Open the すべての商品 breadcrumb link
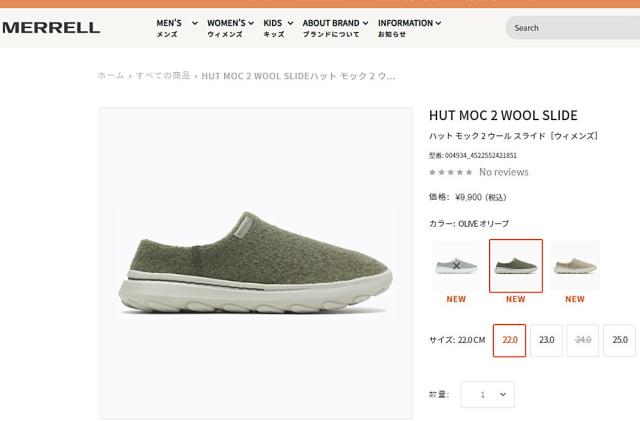Image resolution: width=640 pixels, height=421 pixels. [163, 76]
